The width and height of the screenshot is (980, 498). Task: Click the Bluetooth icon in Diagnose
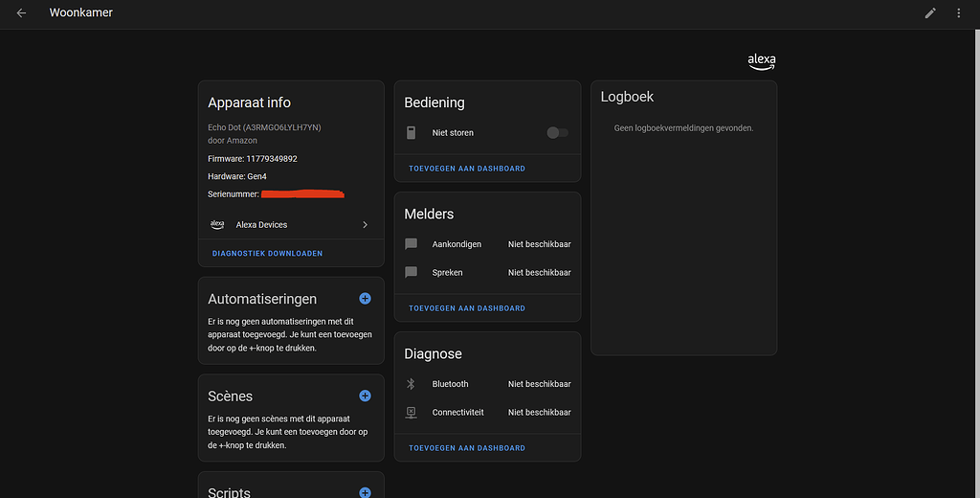click(411, 384)
